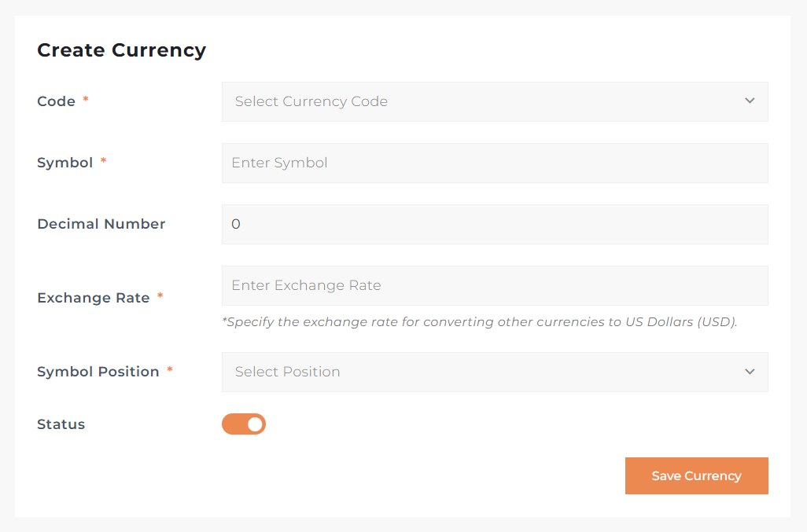The image size is (807, 532).
Task: Click the Code field label
Action: tap(57, 101)
